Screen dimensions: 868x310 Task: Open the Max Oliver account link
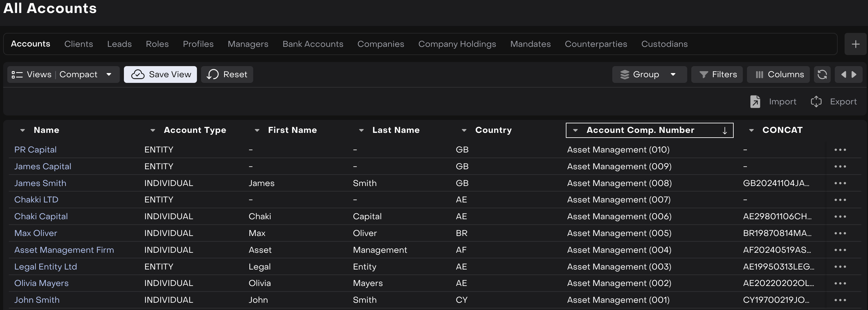coord(36,233)
